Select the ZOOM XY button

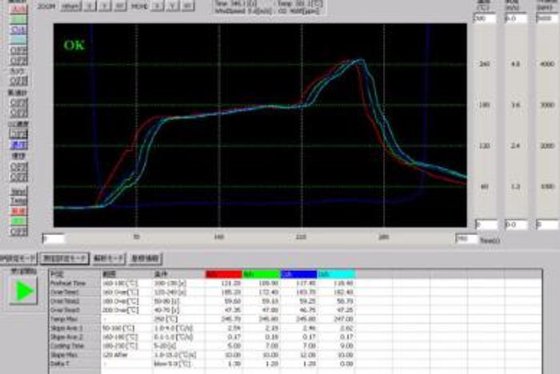(120, 6)
